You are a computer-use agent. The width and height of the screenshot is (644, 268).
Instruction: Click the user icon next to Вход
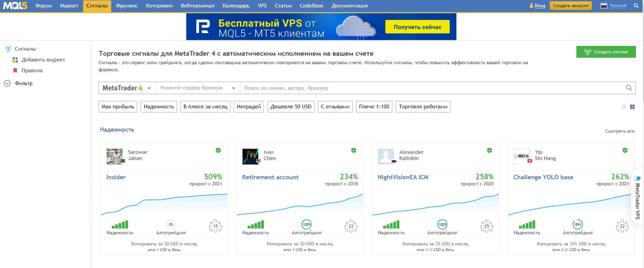point(531,6)
